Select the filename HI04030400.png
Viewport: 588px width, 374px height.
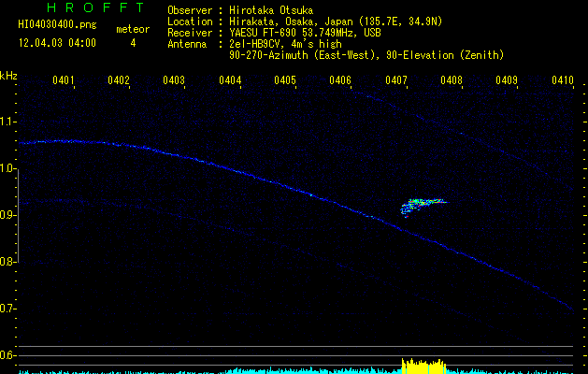pyautogui.click(x=57, y=25)
